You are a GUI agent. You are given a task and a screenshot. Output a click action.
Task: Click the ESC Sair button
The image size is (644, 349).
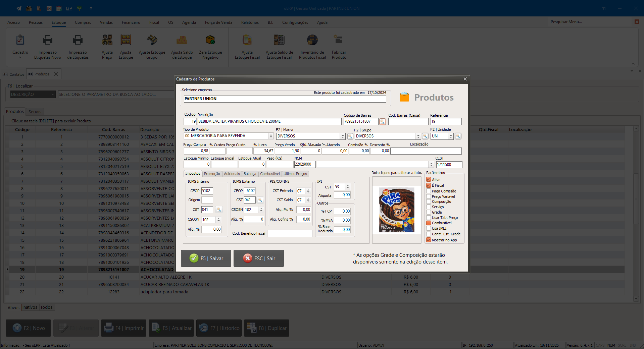[x=259, y=258]
